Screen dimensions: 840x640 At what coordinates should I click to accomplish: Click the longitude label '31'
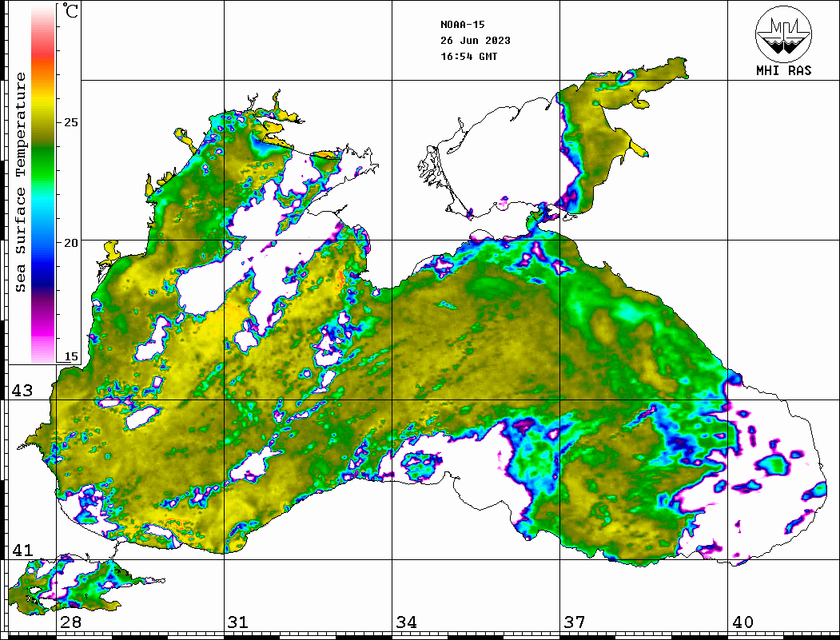(x=238, y=622)
